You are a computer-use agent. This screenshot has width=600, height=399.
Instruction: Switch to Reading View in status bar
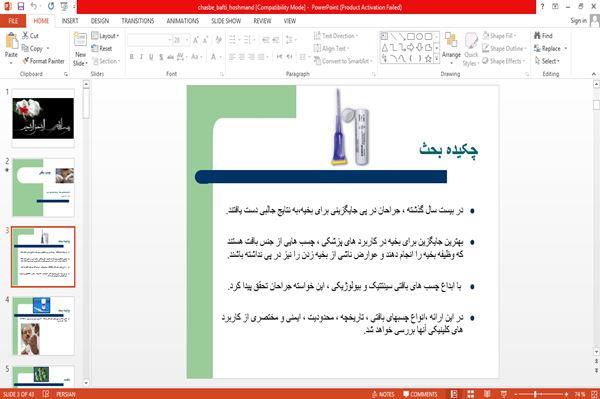pyautogui.click(x=487, y=394)
